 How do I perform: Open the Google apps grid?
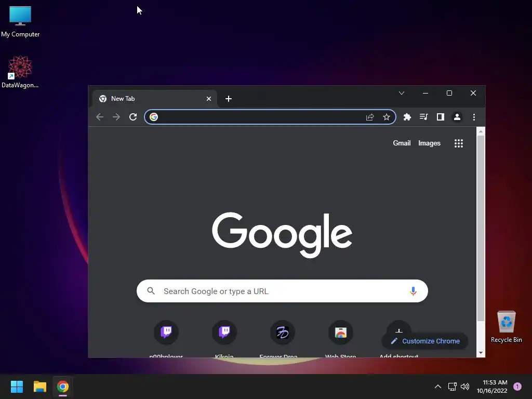tap(459, 143)
